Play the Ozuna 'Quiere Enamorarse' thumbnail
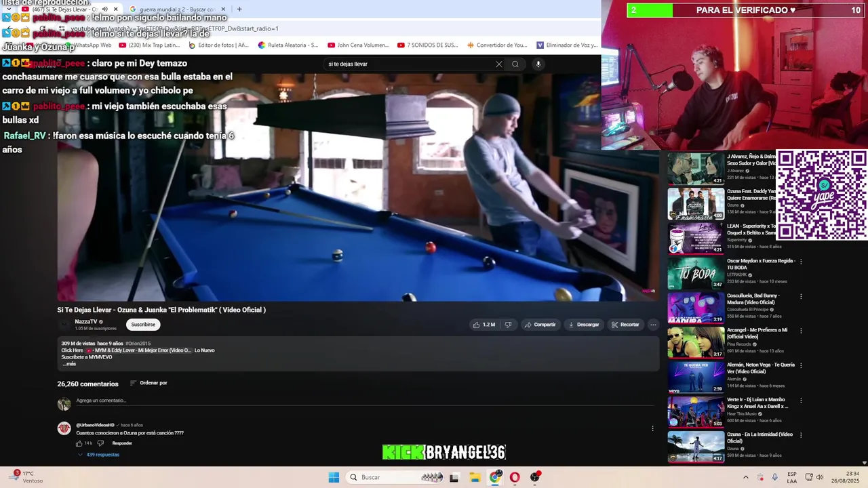 (x=696, y=203)
